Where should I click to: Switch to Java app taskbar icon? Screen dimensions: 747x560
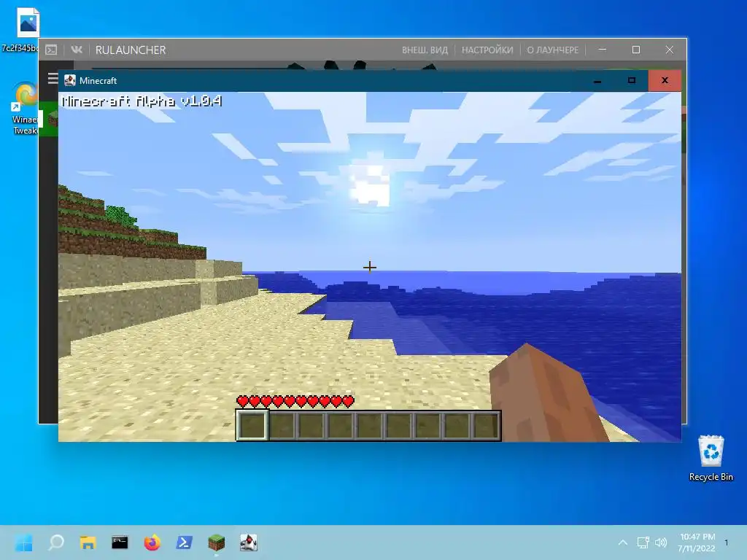click(x=249, y=542)
